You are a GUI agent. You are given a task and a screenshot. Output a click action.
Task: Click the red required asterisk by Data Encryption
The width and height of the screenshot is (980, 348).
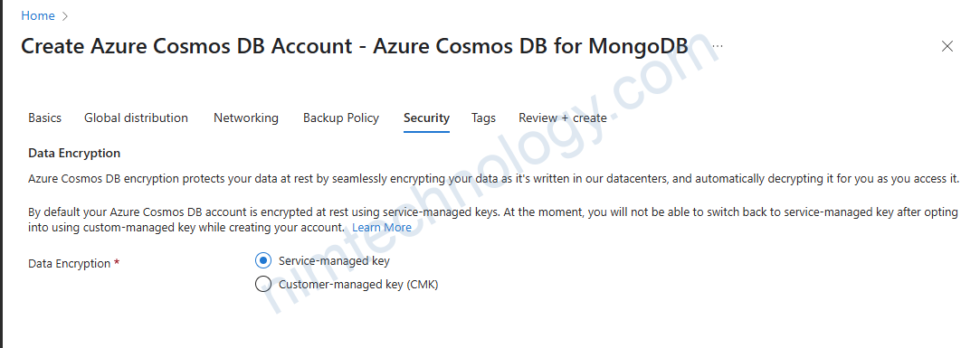[116, 262]
